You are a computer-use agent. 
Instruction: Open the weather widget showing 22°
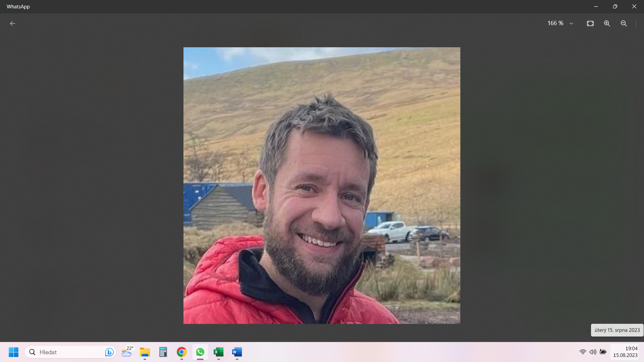[x=127, y=352]
